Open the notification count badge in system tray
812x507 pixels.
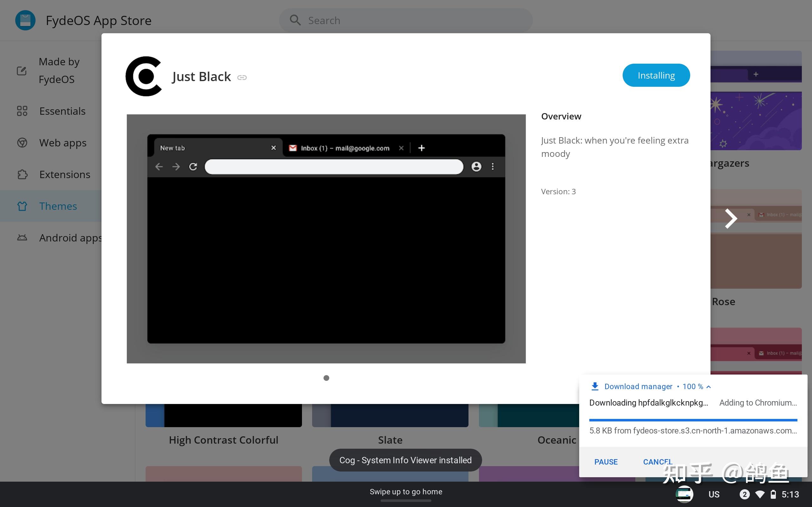click(x=744, y=494)
